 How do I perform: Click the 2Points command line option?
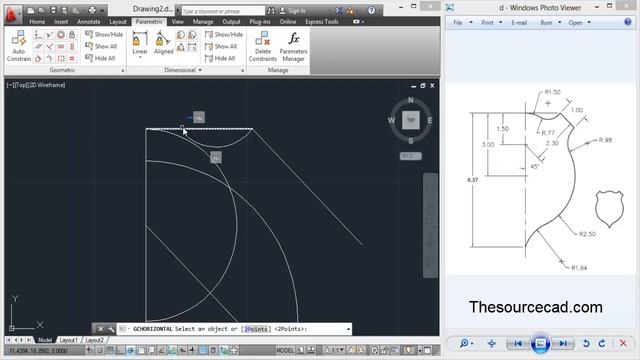(256, 329)
